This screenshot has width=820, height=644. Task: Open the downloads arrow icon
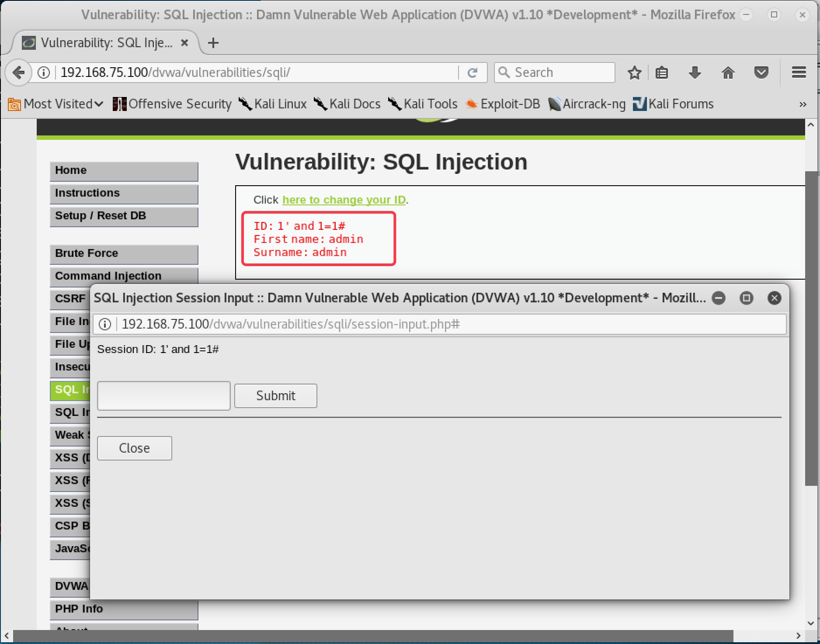(x=695, y=73)
